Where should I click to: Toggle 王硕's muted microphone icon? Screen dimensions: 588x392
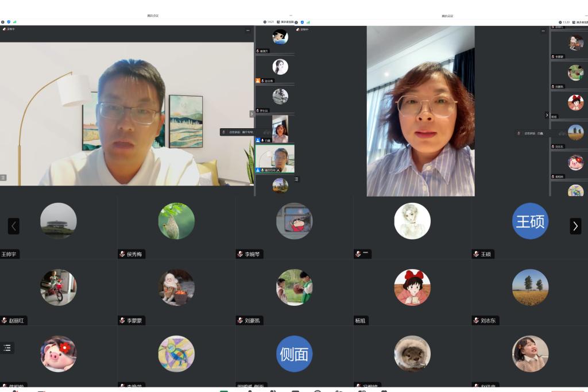(x=476, y=254)
